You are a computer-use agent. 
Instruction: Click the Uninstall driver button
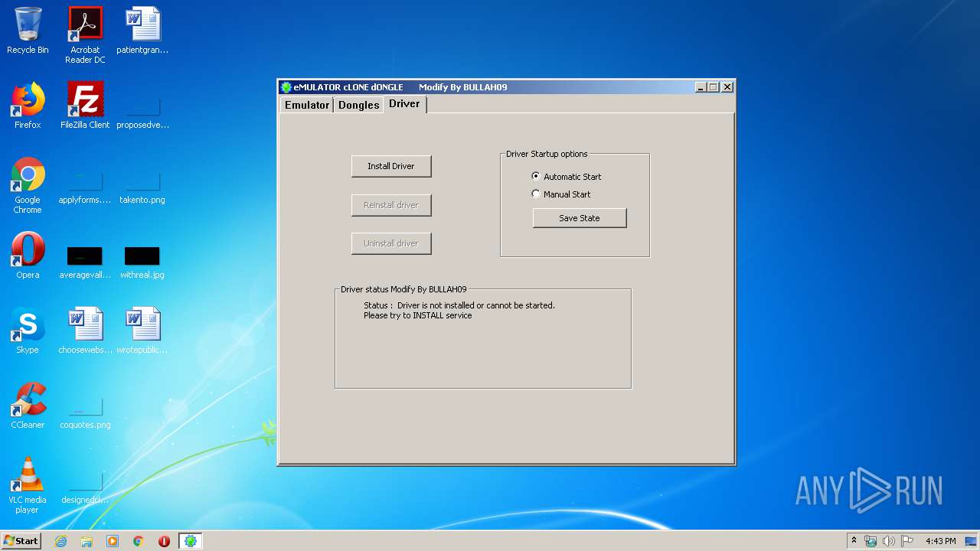[x=391, y=243]
